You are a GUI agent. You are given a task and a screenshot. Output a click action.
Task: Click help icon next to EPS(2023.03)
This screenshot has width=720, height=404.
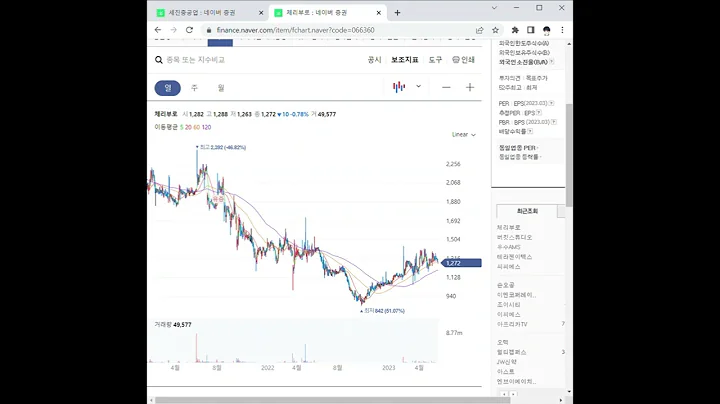[551, 103]
